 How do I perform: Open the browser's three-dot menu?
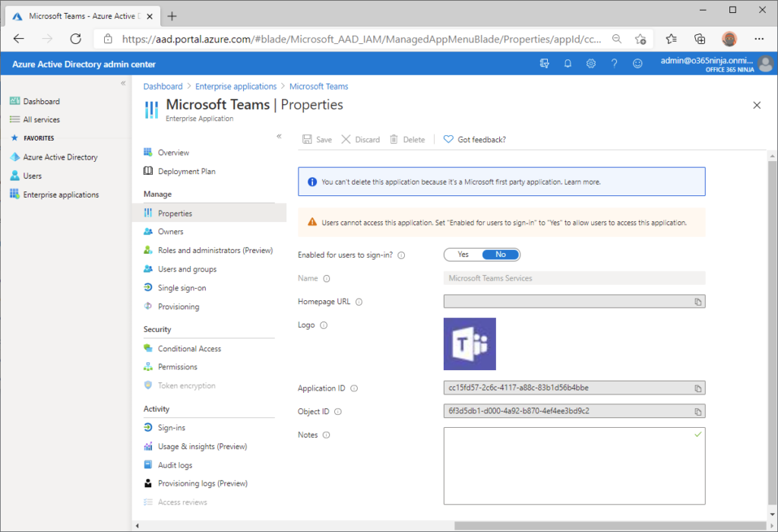(759, 39)
